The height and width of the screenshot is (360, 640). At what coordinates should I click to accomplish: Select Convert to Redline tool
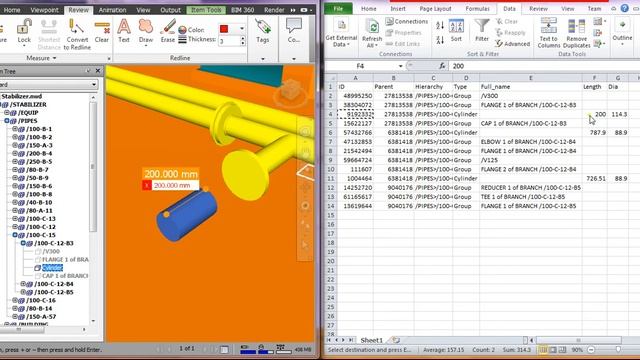[x=77, y=34]
